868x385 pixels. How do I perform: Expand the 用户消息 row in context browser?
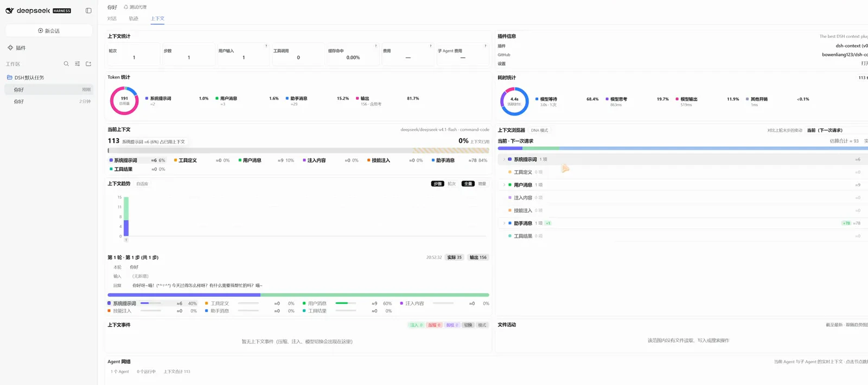[504, 185]
